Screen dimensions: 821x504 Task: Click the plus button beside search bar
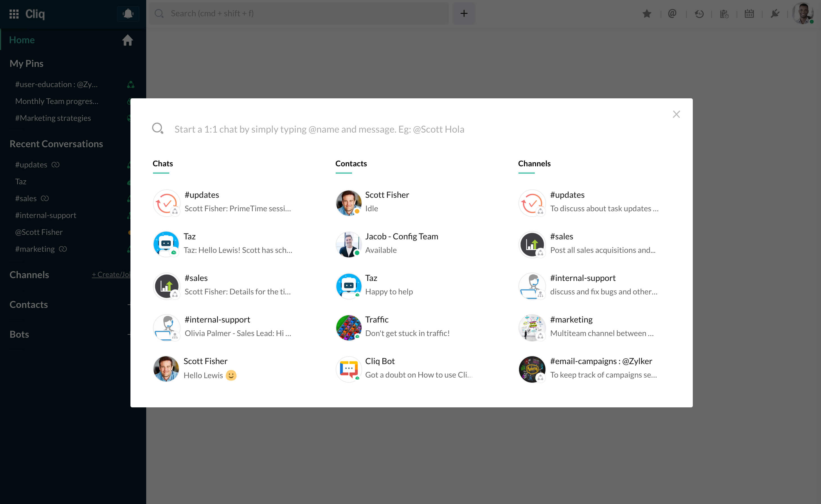point(464,13)
